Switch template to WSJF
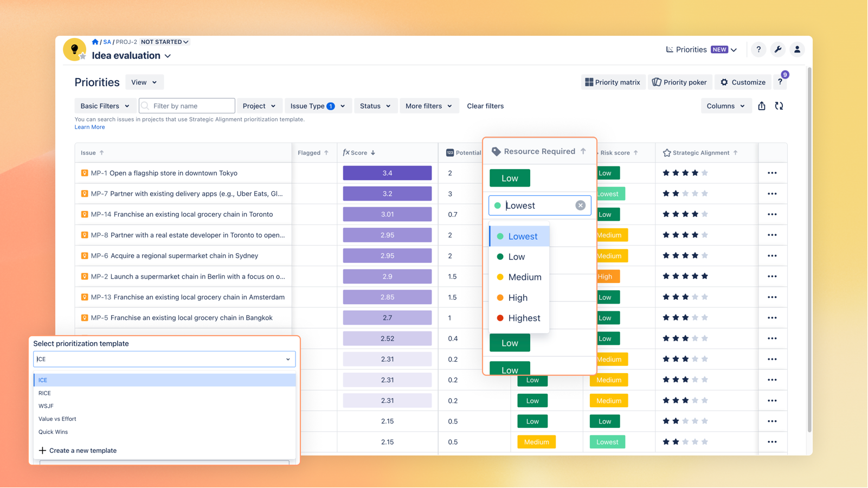 (x=46, y=406)
